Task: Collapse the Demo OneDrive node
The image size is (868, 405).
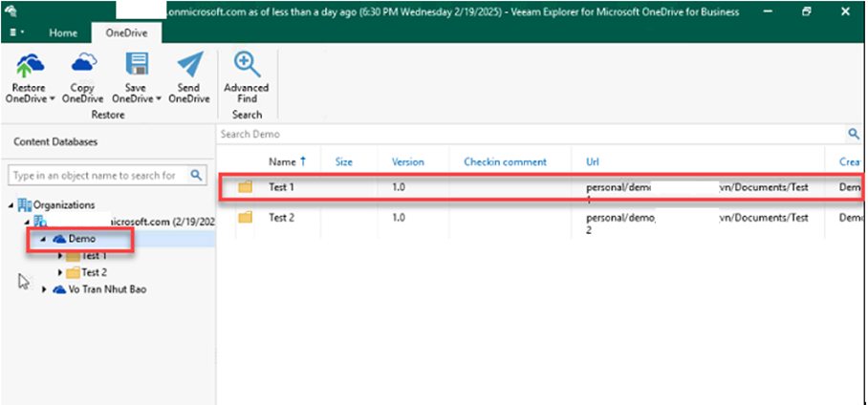Action: [44, 239]
